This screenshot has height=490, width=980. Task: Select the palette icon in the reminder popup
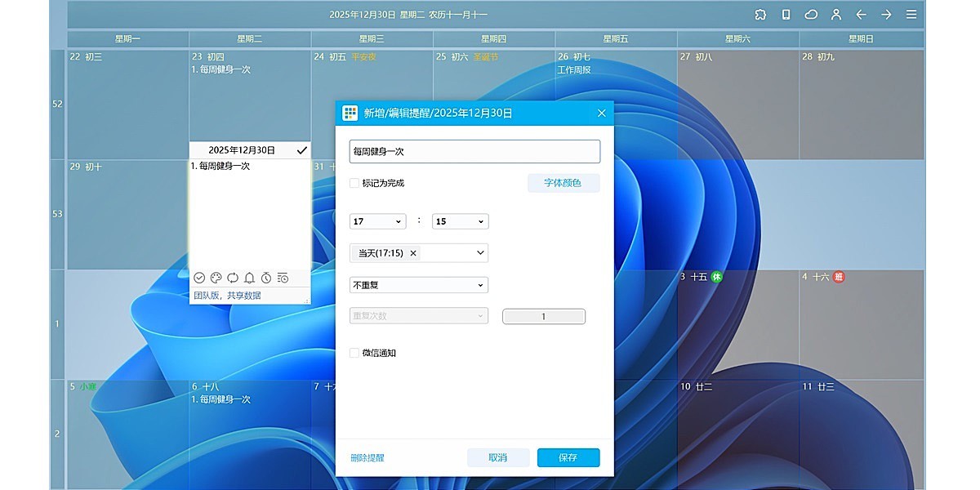[x=216, y=278]
